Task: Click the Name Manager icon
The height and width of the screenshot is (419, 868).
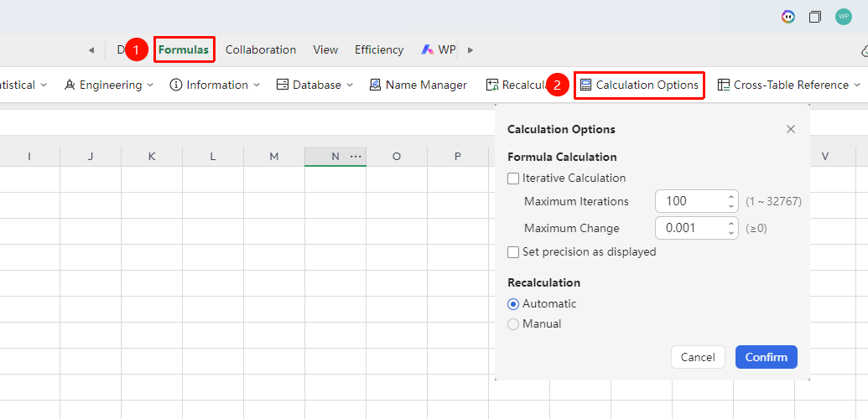Action: click(376, 85)
